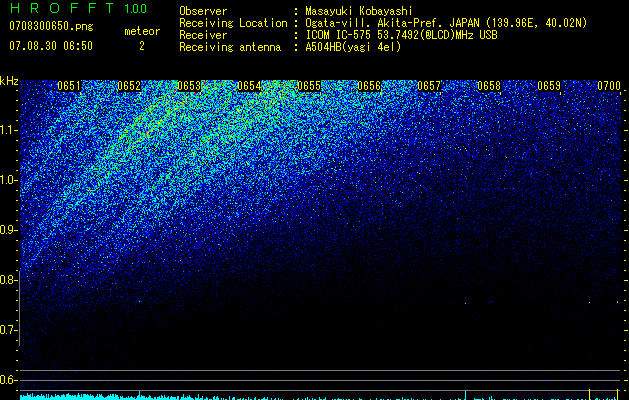Image resolution: width=629 pixels, height=400 pixels.
Task: Click the 0657 time marker
Action: [x=429, y=86]
